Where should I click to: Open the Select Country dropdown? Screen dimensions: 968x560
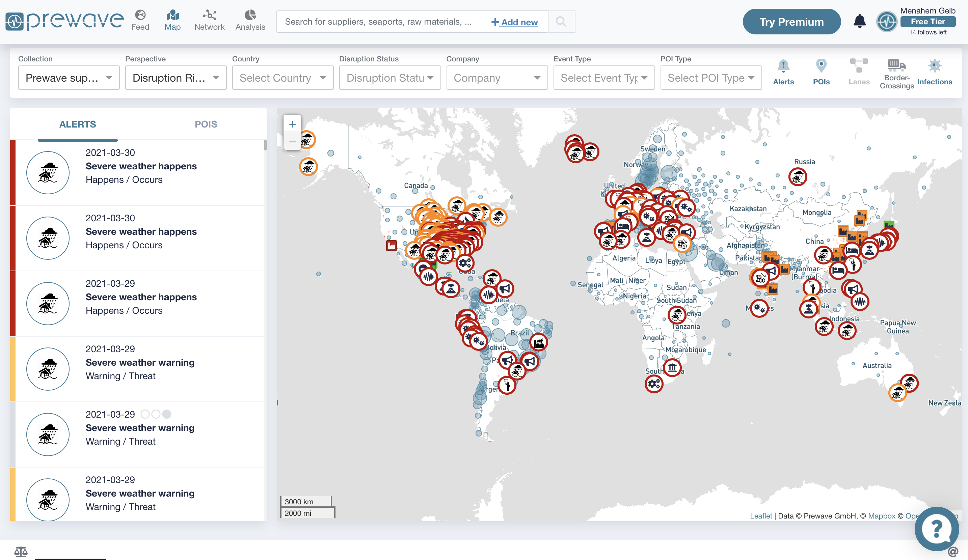pos(283,78)
